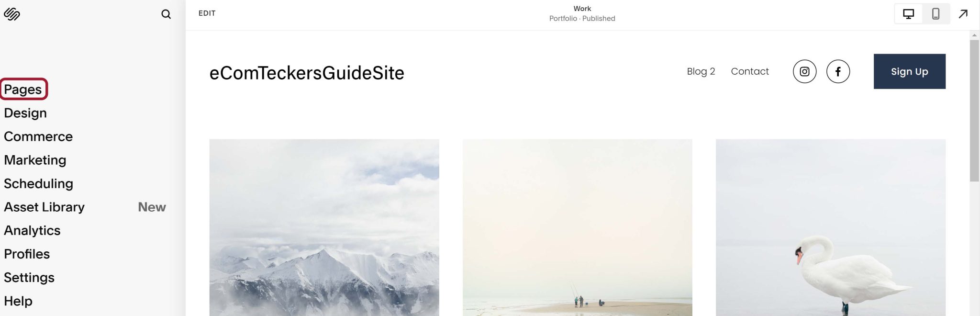The image size is (980, 316).
Task: Open the search magnifier icon
Action: tap(166, 14)
